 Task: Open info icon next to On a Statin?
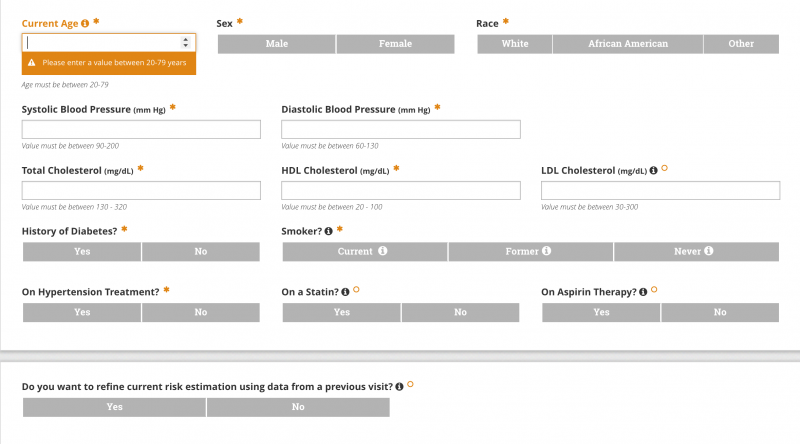[x=345, y=292]
